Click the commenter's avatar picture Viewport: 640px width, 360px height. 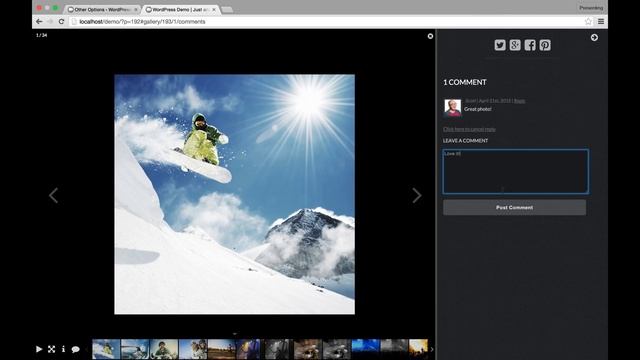[x=453, y=108]
